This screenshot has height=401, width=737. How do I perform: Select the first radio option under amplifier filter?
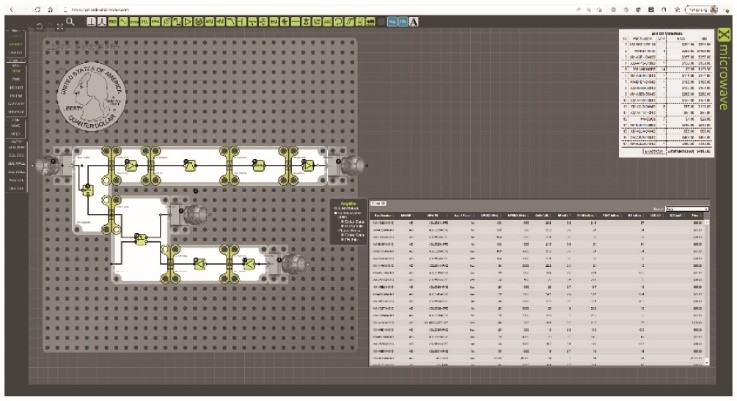344,221
